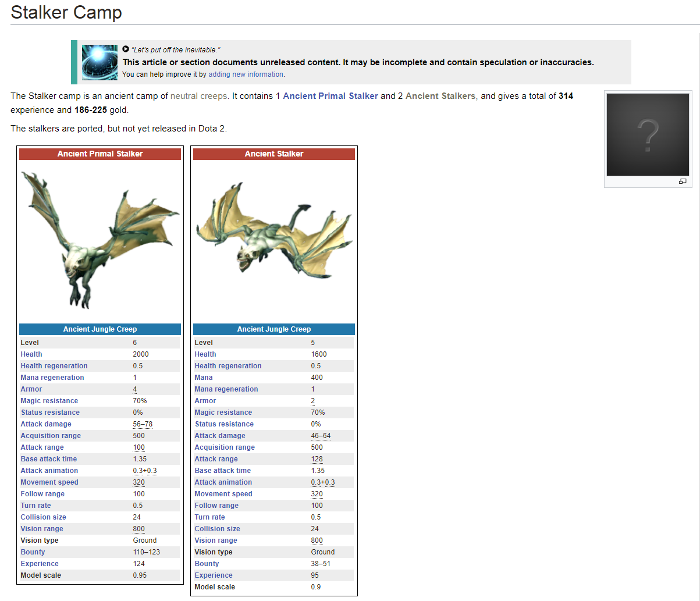
Task: Open Vision range link in Ancient Stalker table
Action: tap(216, 540)
